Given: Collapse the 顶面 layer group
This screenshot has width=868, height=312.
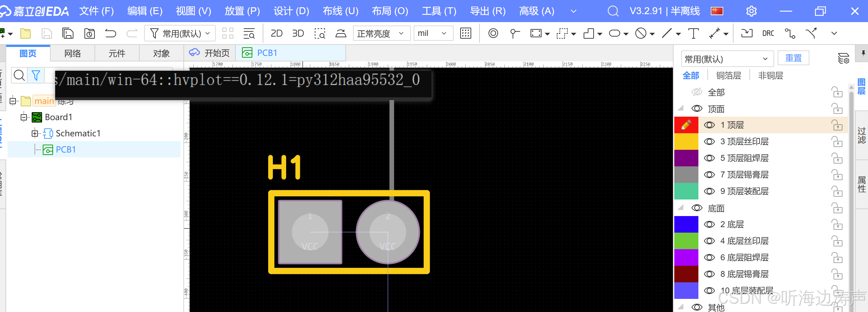Looking at the screenshot, I should 681,108.
